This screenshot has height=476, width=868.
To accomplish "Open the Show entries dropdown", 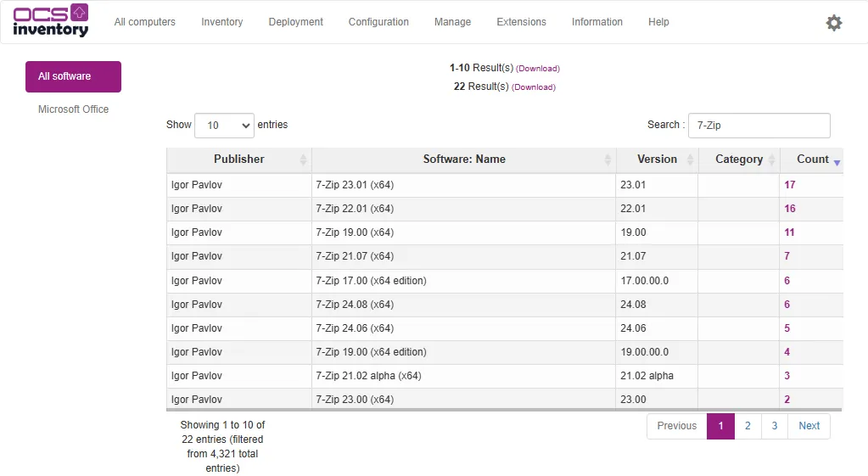I will 224,126.
